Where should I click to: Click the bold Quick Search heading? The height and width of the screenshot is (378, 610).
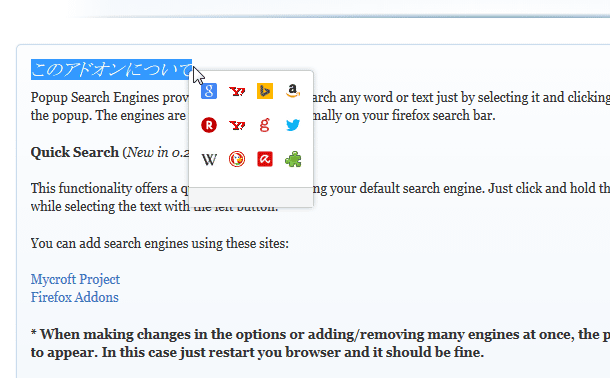[75, 152]
